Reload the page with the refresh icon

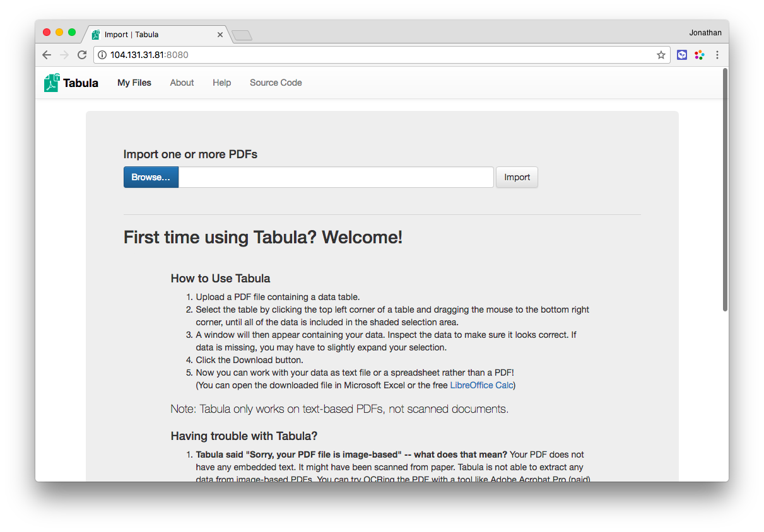click(x=82, y=55)
